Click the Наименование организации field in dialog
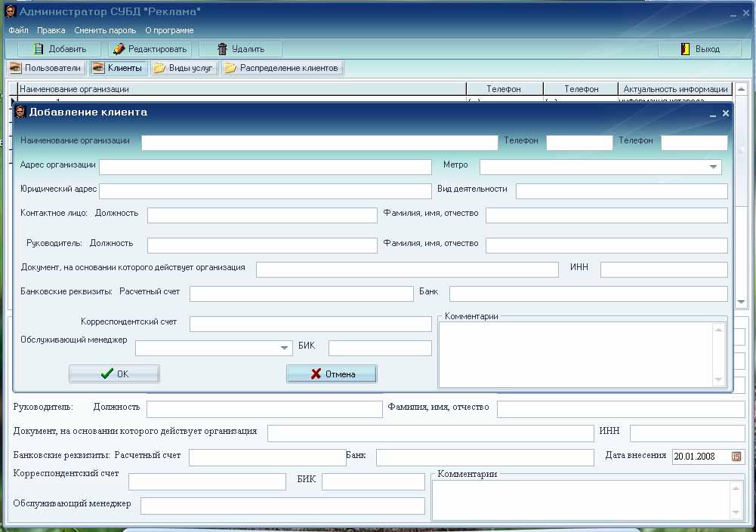Image resolution: width=756 pixels, height=532 pixels. (319, 143)
